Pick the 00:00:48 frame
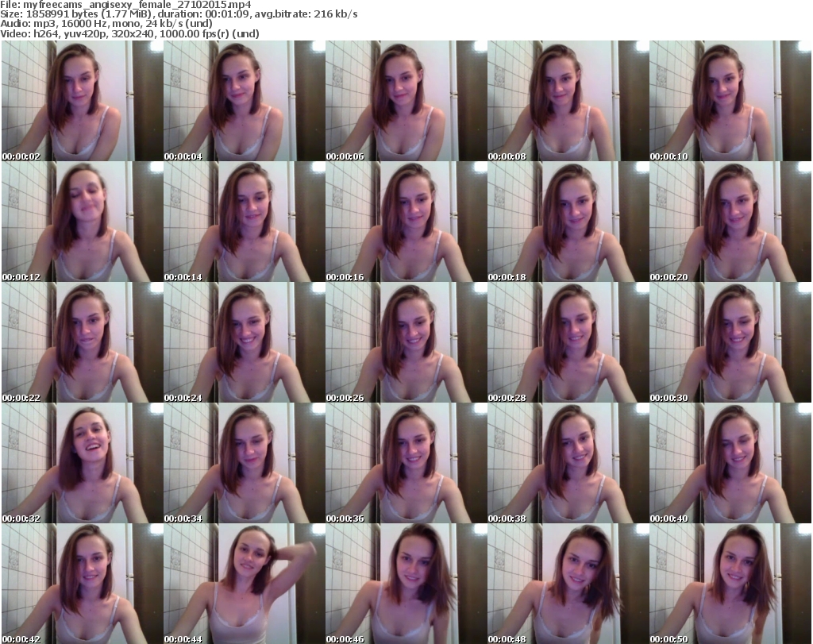Image resolution: width=813 pixels, height=644 pixels. pos(568,584)
